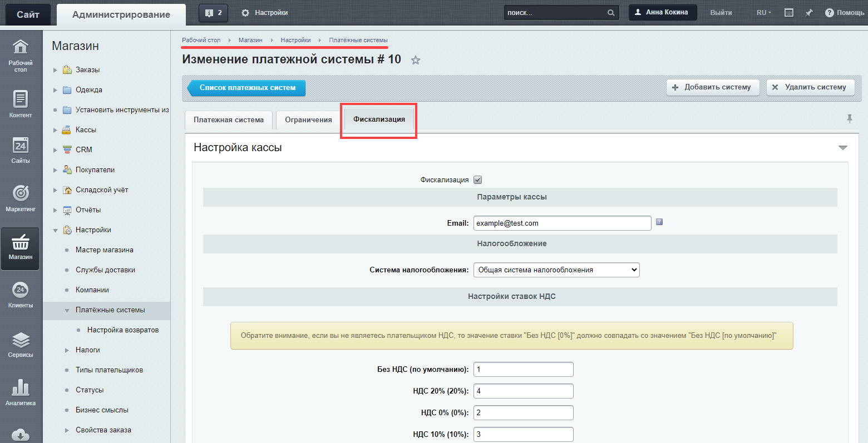Switch to the Ограничения tab
Image resolution: width=868 pixels, height=443 pixels.
[308, 120]
